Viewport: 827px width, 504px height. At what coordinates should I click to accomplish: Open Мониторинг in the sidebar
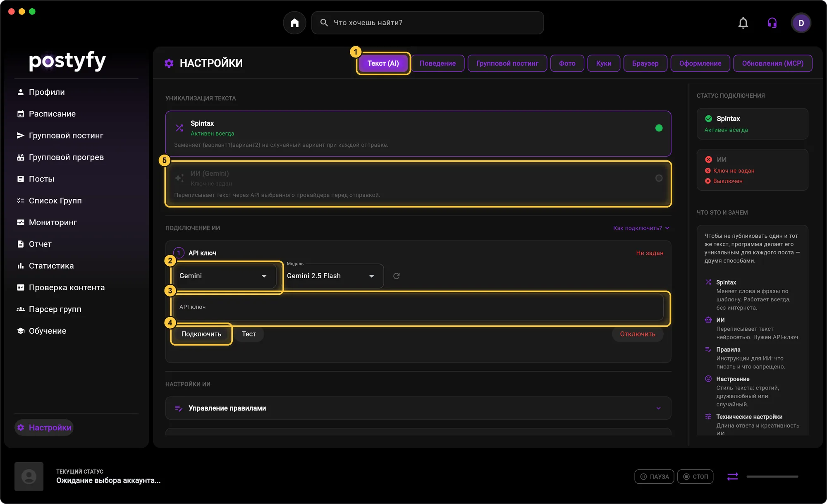tap(47, 222)
